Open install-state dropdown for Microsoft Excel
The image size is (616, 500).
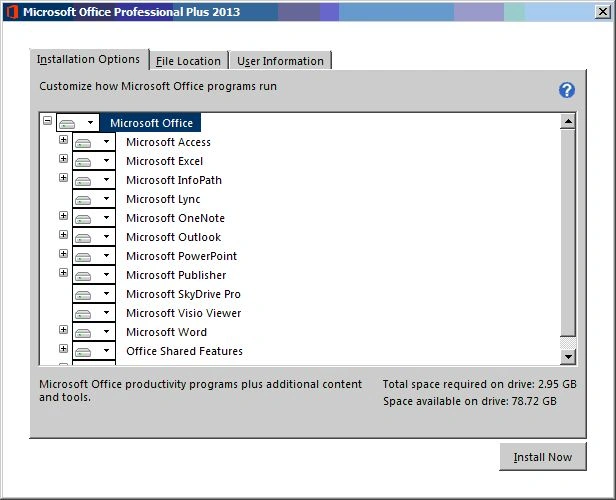pyautogui.click(x=94, y=161)
